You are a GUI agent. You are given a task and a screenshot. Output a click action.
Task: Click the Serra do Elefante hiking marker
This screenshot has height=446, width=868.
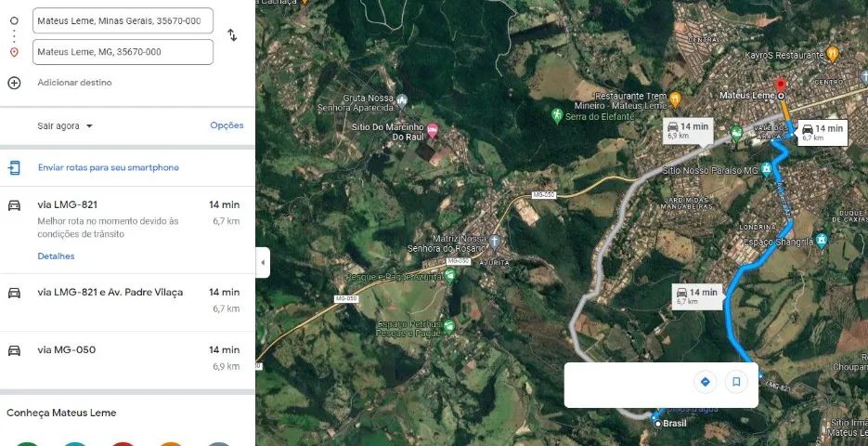click(557, 115)
